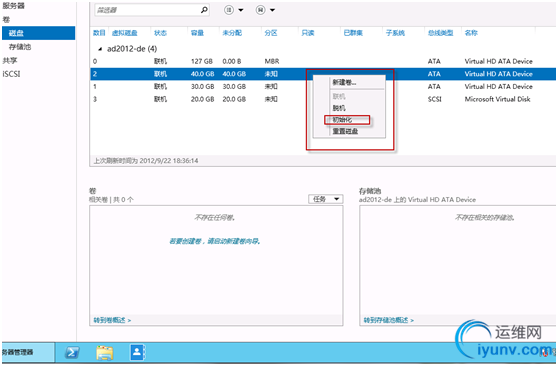Click the Server Manager taskbar button
The width and height of the screenshot is (558, 366).
[28, 352]
